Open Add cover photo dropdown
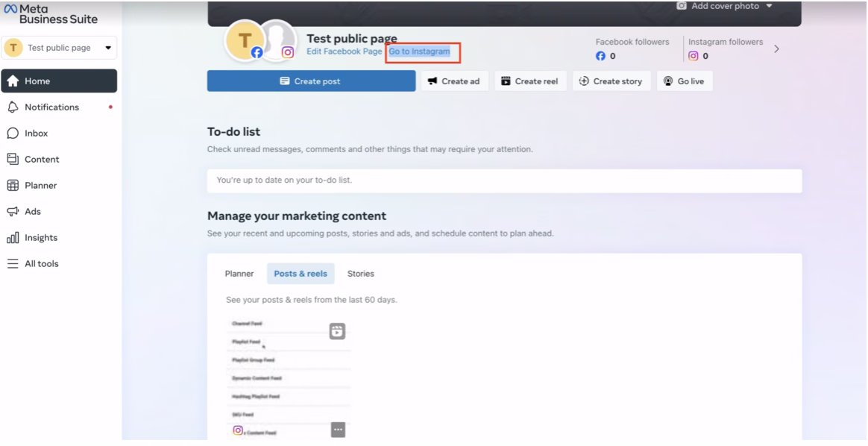Viewport: 868px width, 446px height. [x=724, y=6]
